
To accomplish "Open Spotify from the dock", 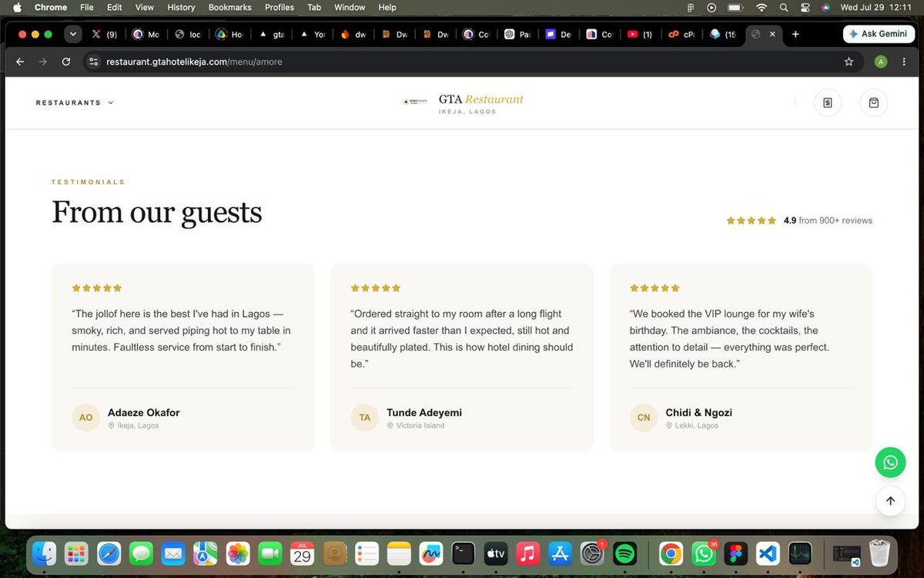I will click(625, 553).
